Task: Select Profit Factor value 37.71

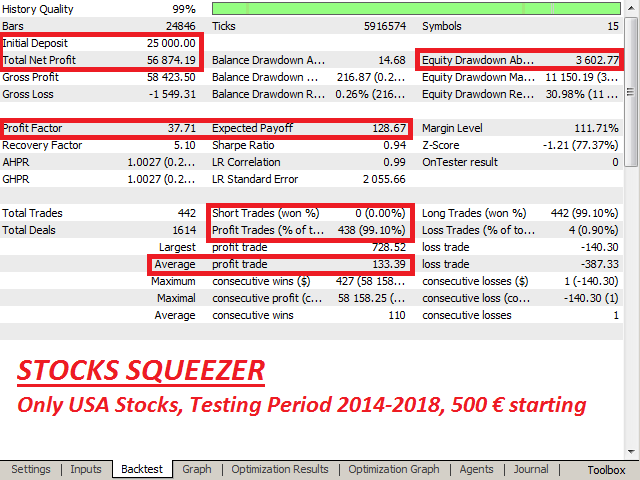Action: point(182,128)
